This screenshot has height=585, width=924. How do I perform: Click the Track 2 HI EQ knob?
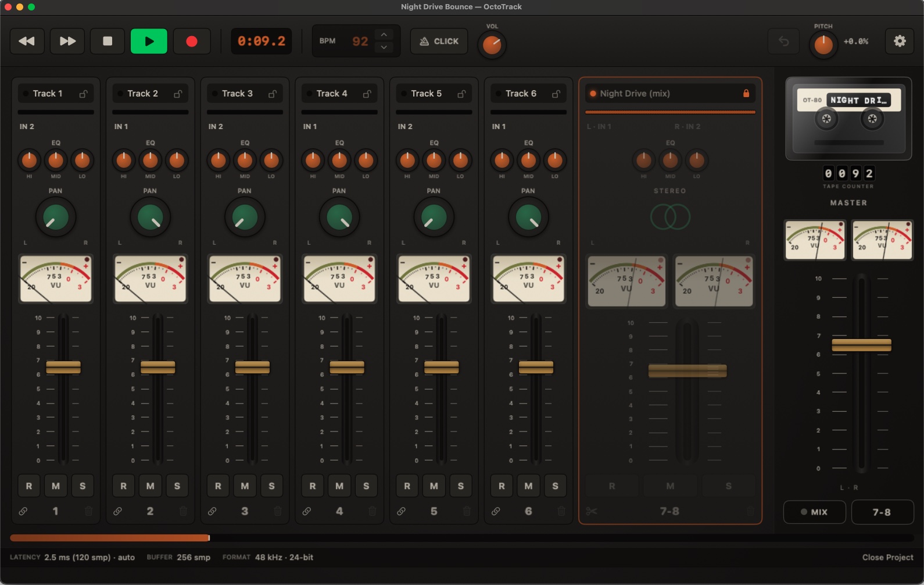[124, 159]
